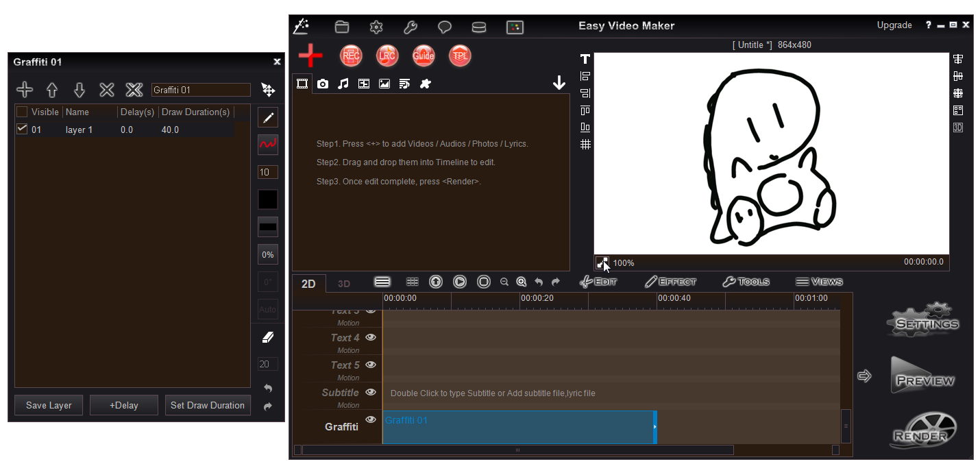
Task: Click the Graffiti 01 name field
Action: 201,90
